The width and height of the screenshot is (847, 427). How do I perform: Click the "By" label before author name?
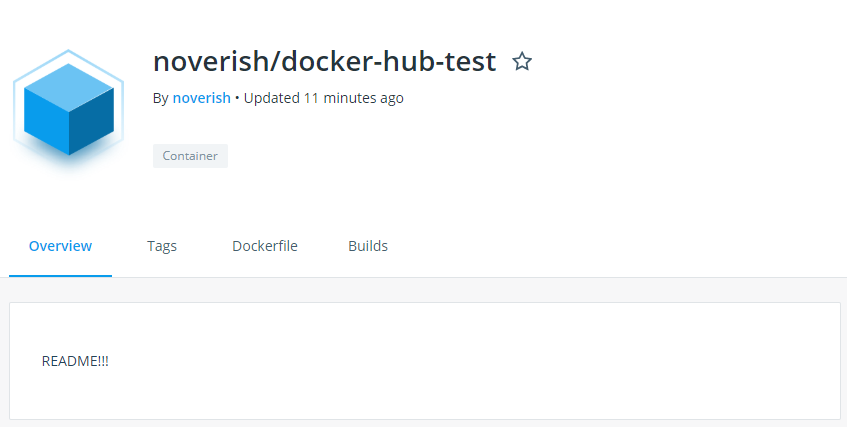tap(160, 98)
